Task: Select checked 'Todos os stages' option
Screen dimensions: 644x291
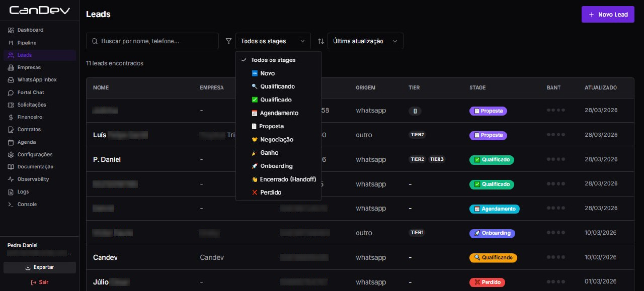Action: tap(273, 60)
